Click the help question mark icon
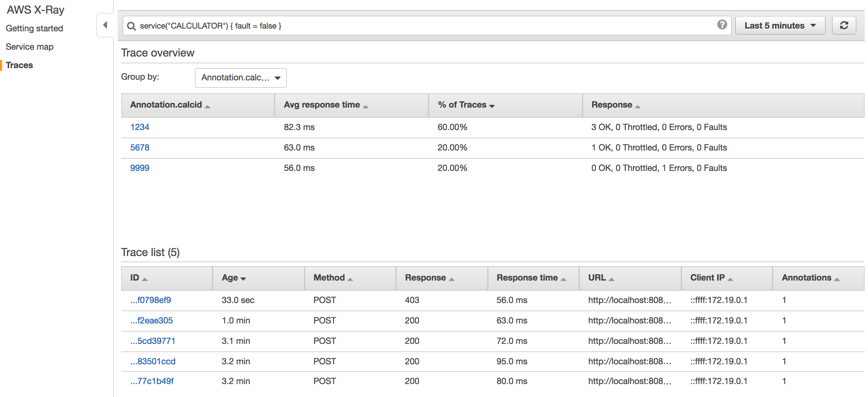This screenshot has width=868, height=397. click(x=722, y=25)
